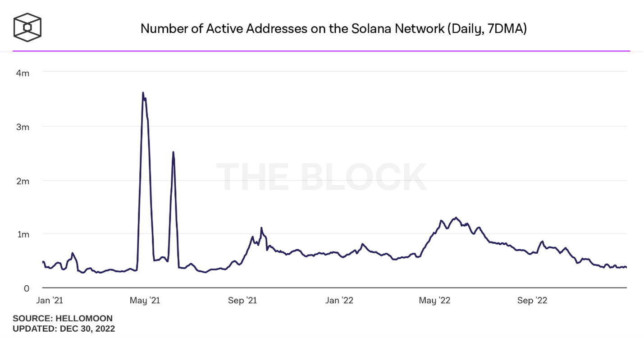
Task: Click the 3m y-axis label
Action: (23, 127)
